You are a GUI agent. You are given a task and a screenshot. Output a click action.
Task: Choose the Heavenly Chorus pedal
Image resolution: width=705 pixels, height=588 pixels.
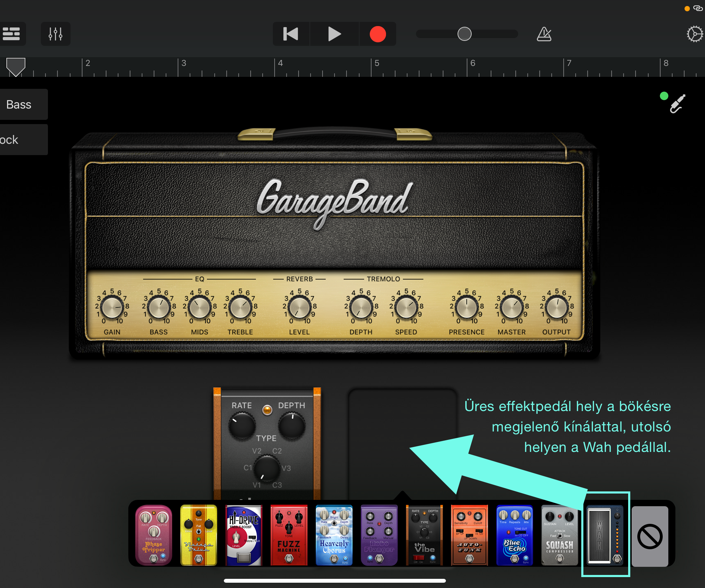334,535
